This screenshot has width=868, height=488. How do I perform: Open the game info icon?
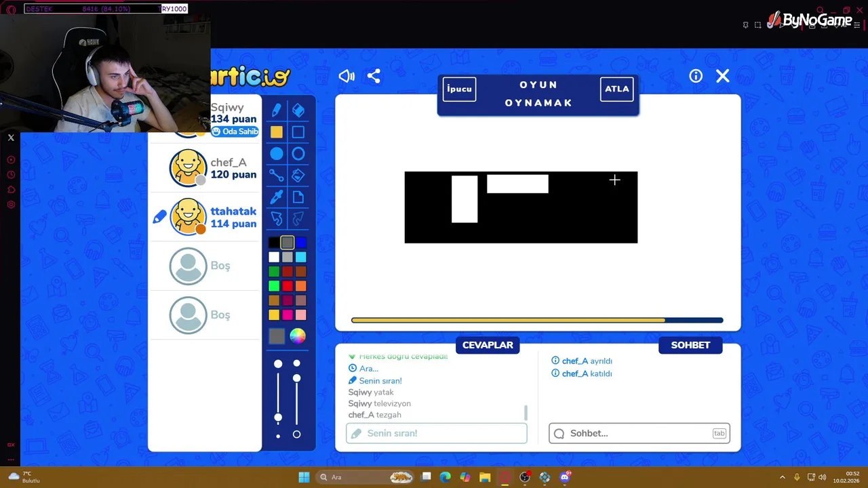[696, 76]
